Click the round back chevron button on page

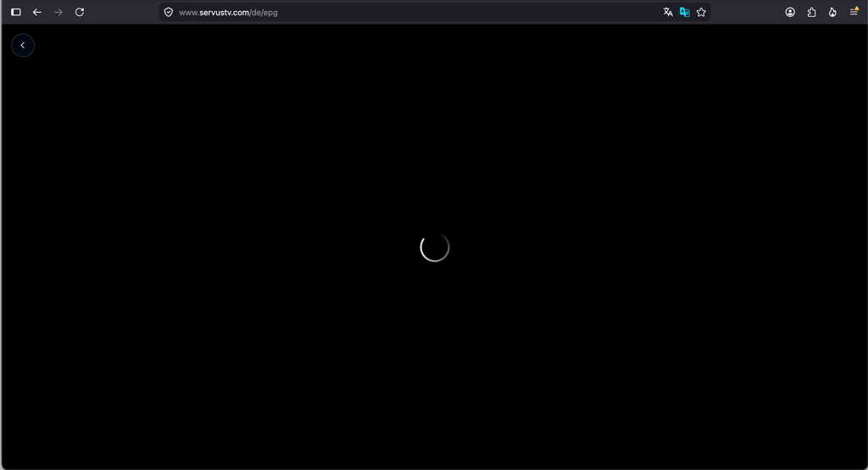(x=23, y=46)
